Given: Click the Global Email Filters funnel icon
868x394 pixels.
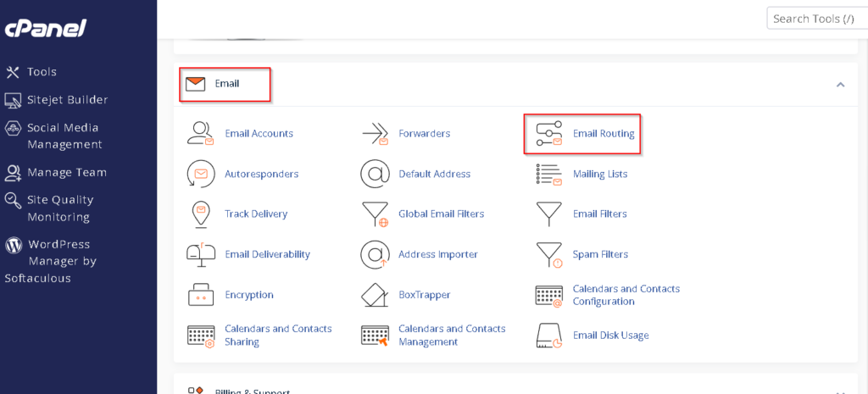Looking at the screenshot, I should 376,214.
